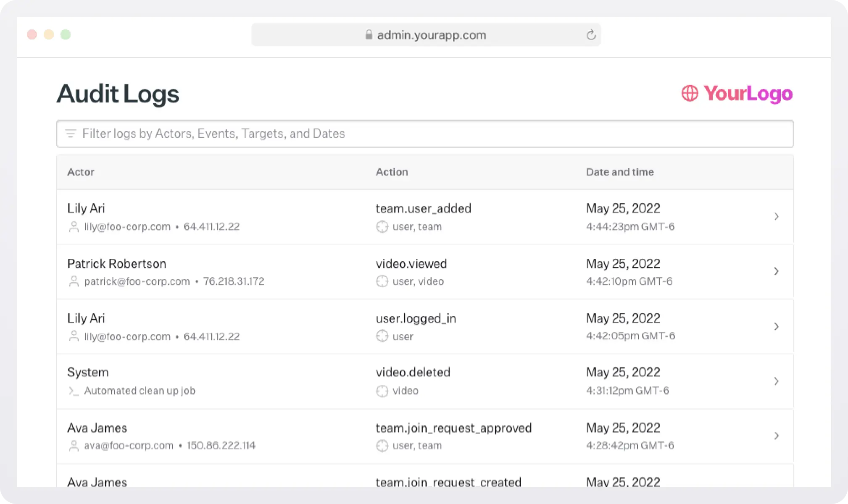Screen dimensions: 848x504
Task: Focus the Filter logs input field
Action: [x=424, y=134]
